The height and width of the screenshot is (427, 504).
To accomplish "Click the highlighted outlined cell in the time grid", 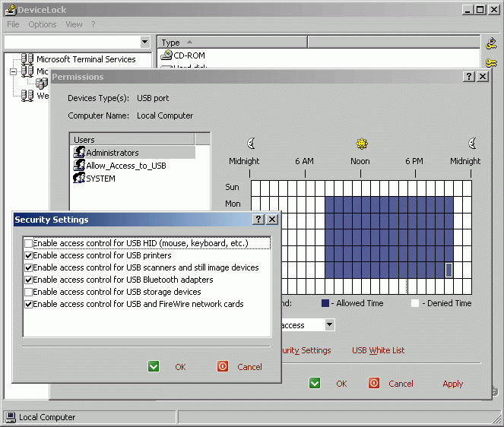I will [449, 270].
